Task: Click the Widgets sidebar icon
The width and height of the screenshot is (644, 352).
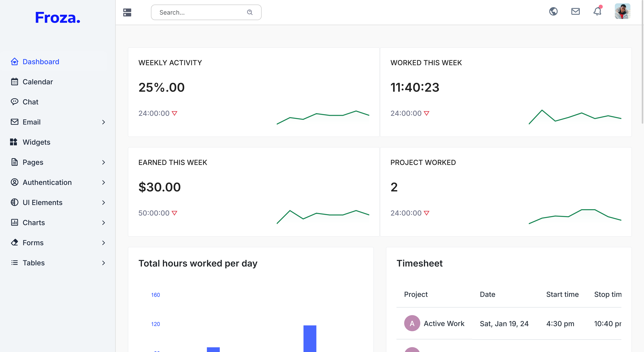Action: [13, 142]
